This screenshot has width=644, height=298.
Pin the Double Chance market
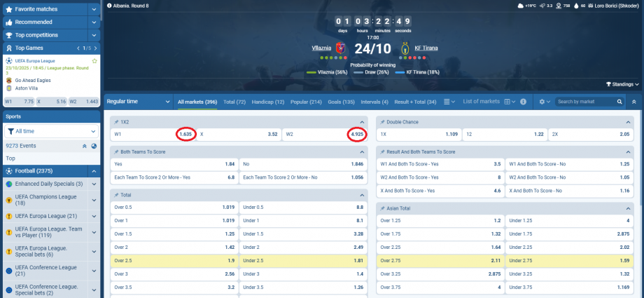(x=382, y=122)
